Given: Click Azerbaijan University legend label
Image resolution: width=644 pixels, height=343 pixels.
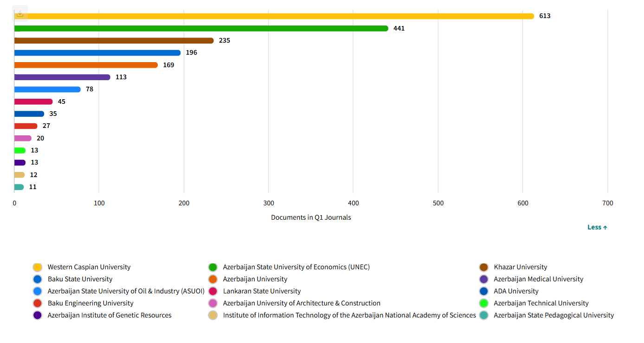Looking at the screenshot, I should click(x=255, y=279).
